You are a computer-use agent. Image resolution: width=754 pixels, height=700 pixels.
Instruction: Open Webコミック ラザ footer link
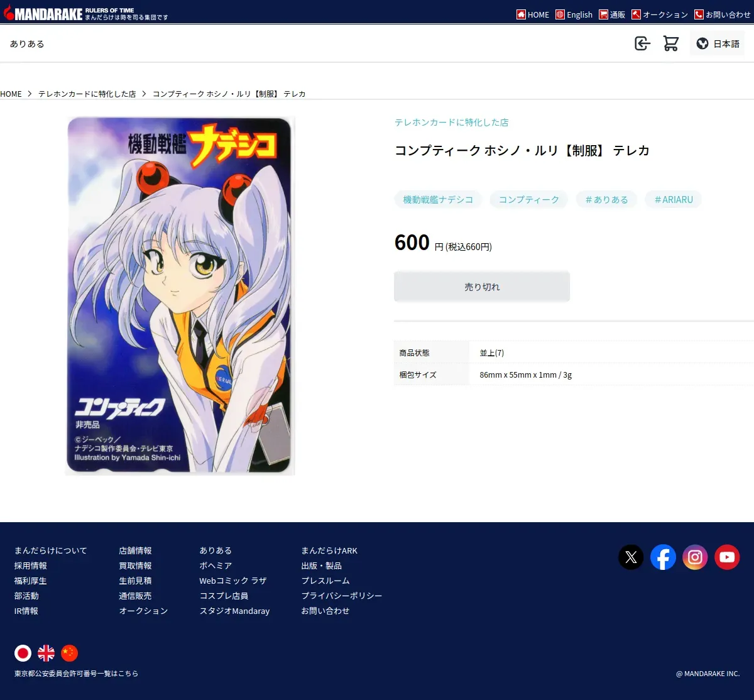pos(233,581)
